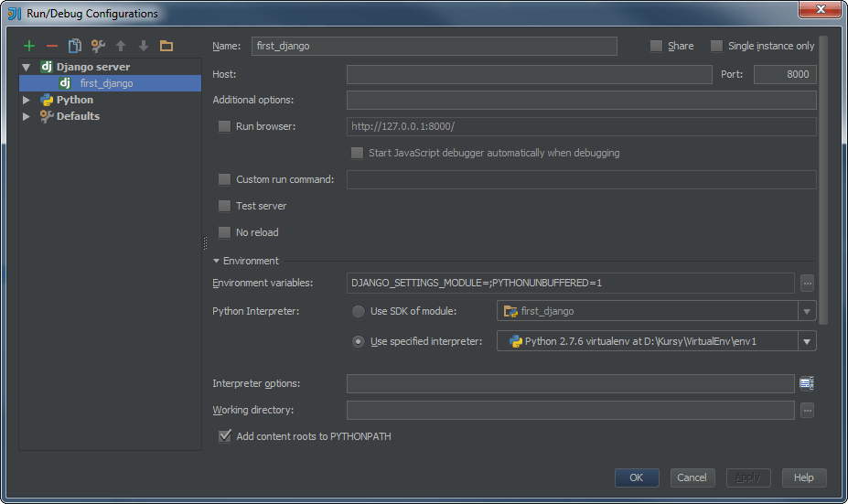Viewport: 848px width, 504px height.
Task: Click the Django server dj icon
Action: (47, 67)
